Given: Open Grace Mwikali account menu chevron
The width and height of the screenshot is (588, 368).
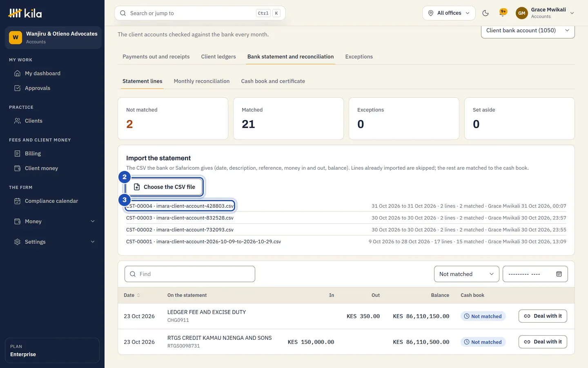Looking at the screenshot, I should click(572, 13).
